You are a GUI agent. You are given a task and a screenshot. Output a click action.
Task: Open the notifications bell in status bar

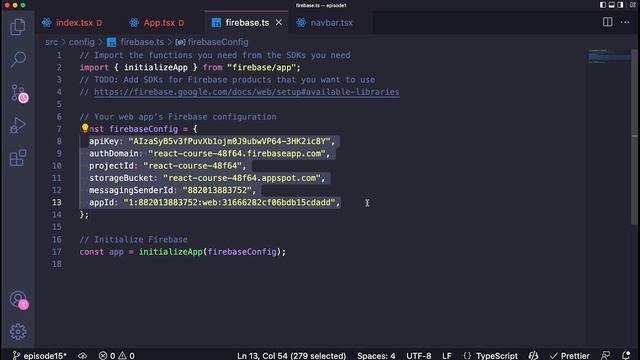click(626, 356)
